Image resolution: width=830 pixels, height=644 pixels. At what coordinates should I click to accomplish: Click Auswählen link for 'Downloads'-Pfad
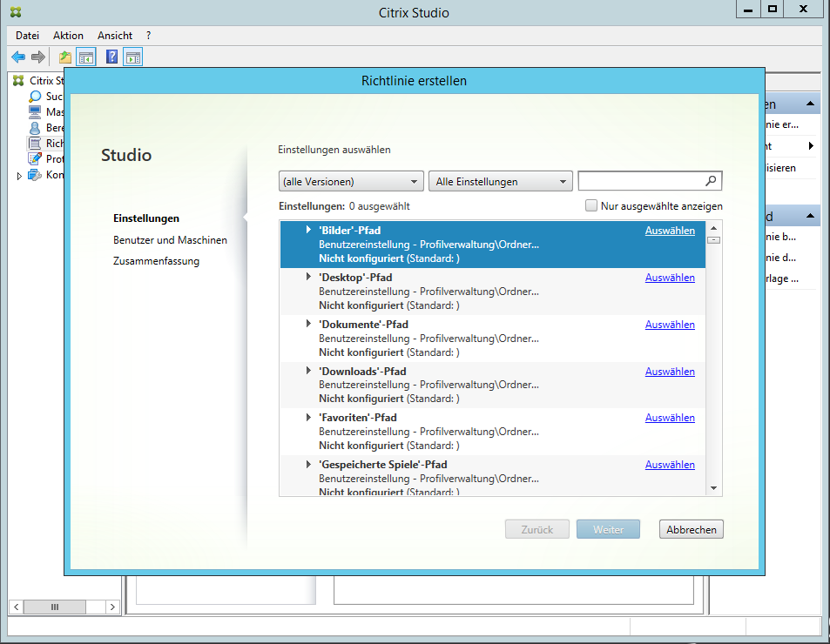click(x=670, y=372)
